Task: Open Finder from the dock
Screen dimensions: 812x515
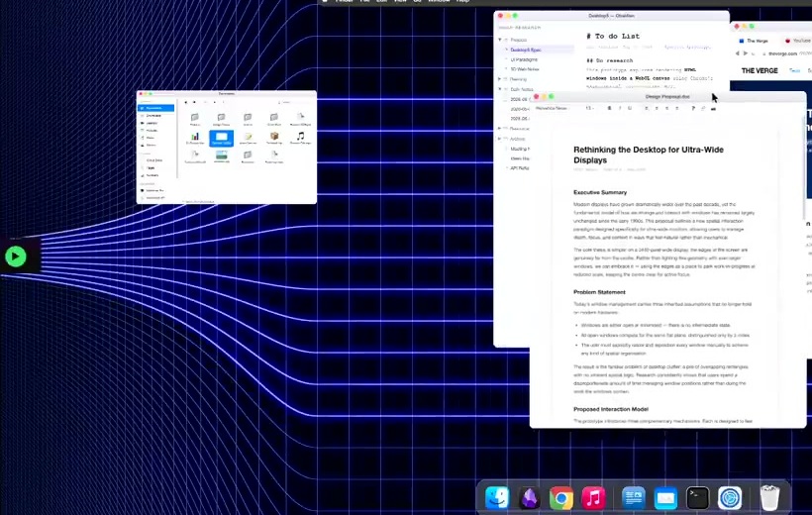Action: 497,498
